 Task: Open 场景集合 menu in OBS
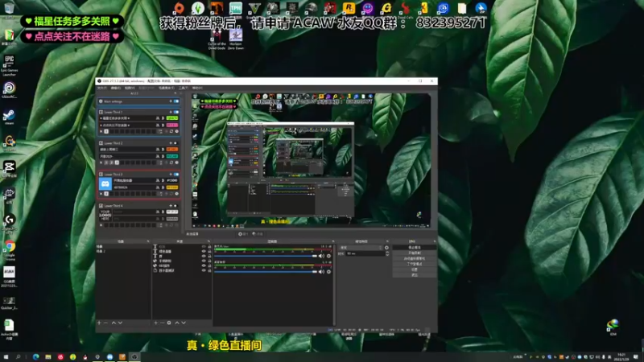pos(167,88)
